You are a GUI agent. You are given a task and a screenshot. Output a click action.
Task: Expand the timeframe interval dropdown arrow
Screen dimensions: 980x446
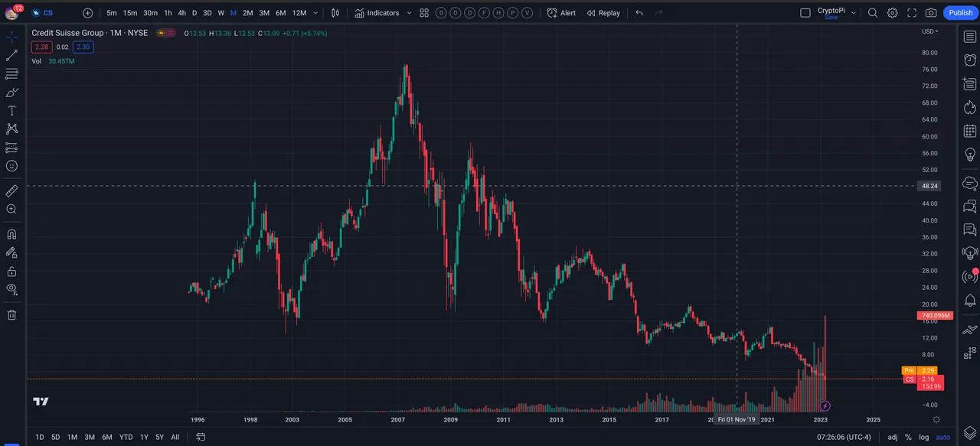pyautogui.click(x=316, y=13)
